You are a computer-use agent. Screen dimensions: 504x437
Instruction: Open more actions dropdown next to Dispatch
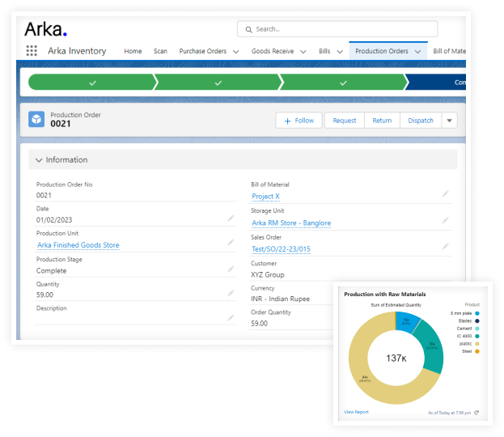point(450,121)
